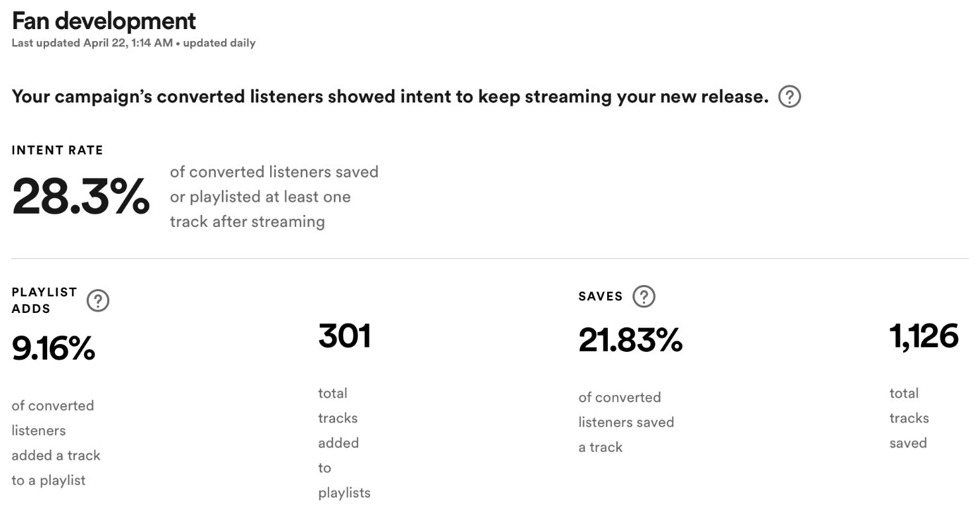Click the INTENT RATE section label
Viewport: 980px width, 514px height.
[58, 150]
